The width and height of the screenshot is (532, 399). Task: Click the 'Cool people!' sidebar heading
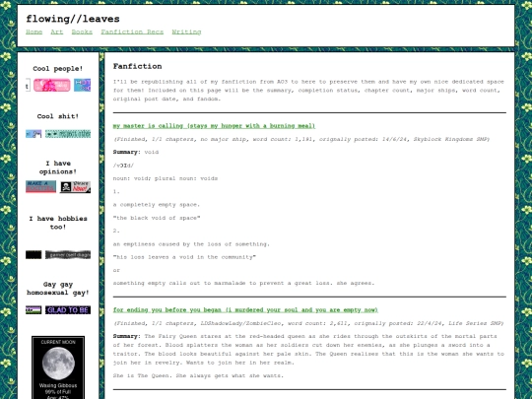pos(58,69)
